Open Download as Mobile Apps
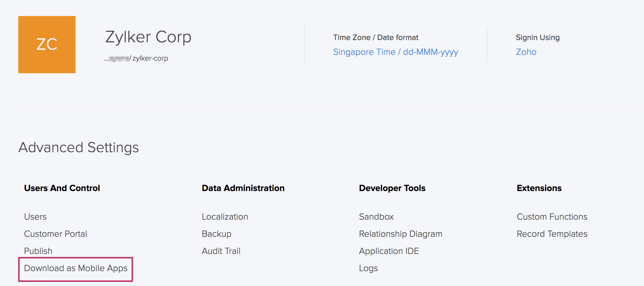 coord(76,268)
